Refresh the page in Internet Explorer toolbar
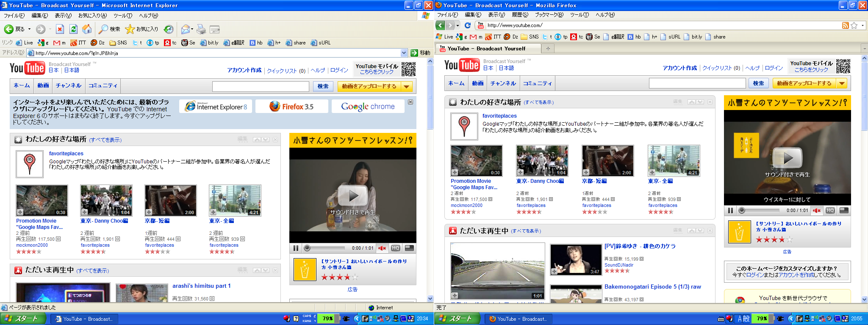The width and height of the screenshot is (868, 325). click(73, 29)
